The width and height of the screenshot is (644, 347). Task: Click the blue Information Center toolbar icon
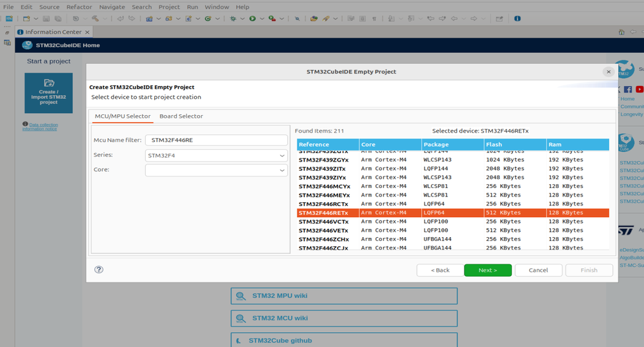(517, 19)
